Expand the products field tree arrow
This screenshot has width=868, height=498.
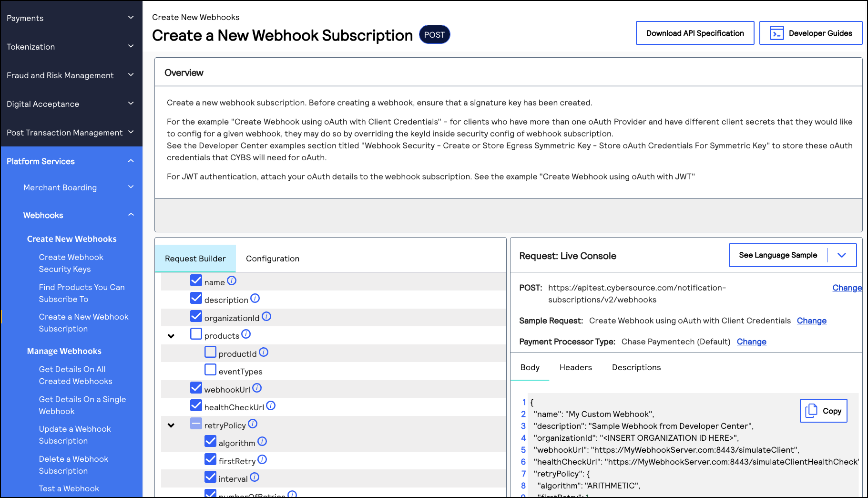(x=171, y=335)
